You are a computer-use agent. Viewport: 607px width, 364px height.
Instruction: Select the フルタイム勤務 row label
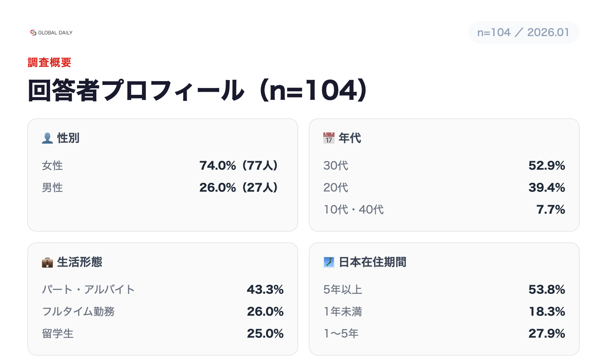point(78,312)
